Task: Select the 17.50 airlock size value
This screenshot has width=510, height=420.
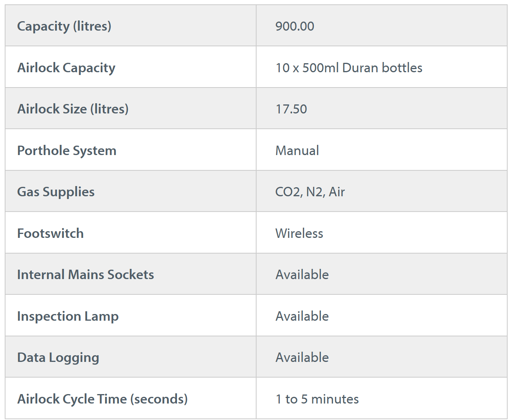Action: pyautogui.click(x=291, y=109)
